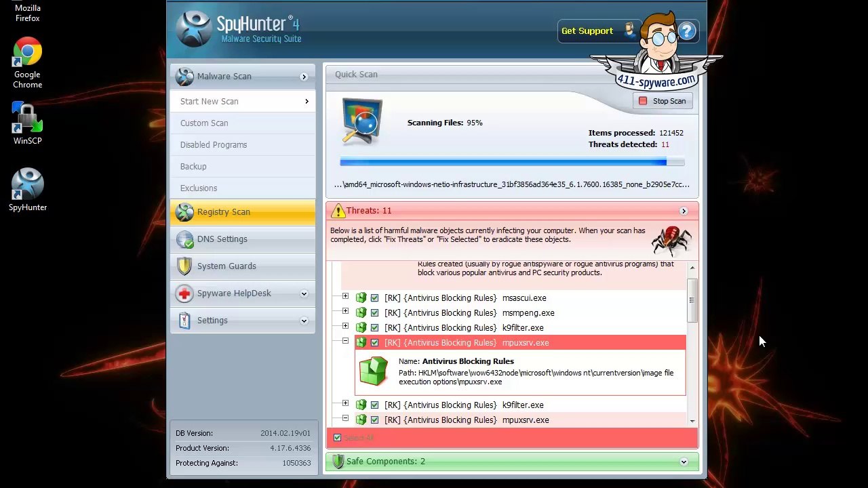Open Custom Scan option
This screenshot has width=868, height=488.
click(x=243, y=123)
